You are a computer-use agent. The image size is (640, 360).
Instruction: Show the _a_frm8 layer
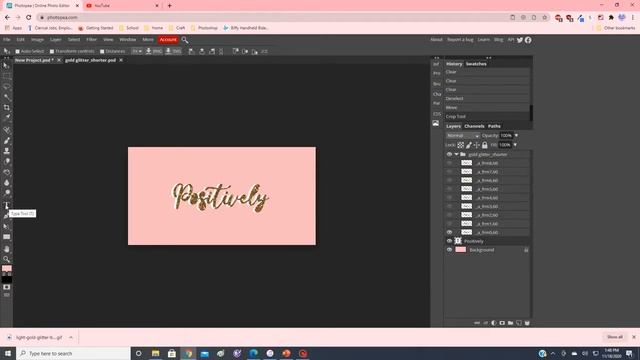(449, 163)
